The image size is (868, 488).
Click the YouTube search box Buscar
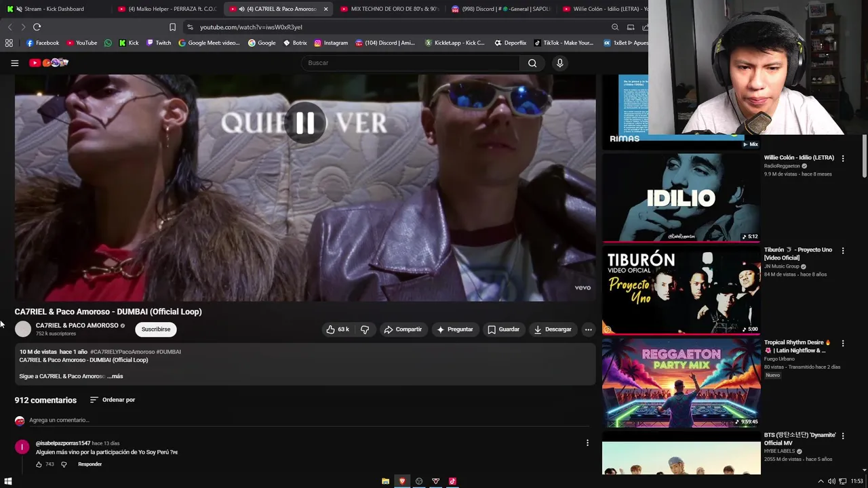pyautogui.click(x=412, y=63)
